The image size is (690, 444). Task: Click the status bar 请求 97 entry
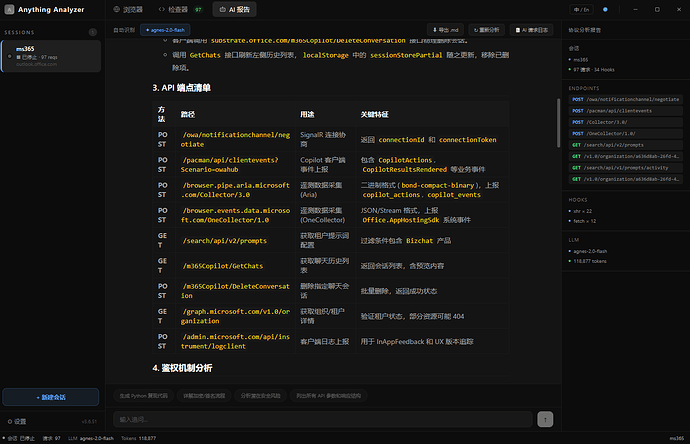pos(51,438)
